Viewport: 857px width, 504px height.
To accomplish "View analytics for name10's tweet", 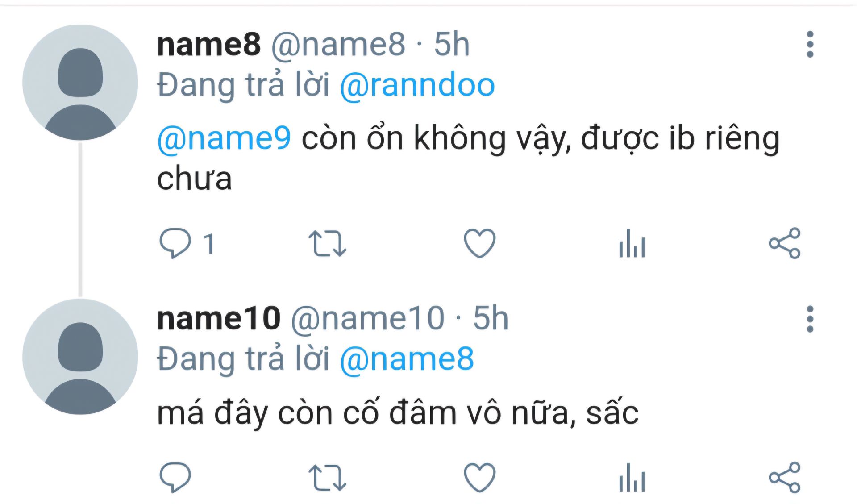I will tap(632, 478).
